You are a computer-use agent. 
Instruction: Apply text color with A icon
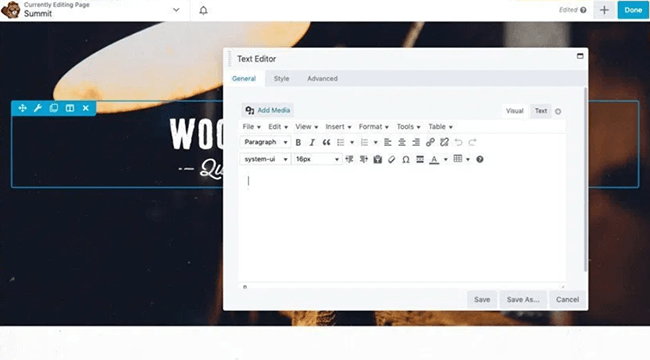tap(434, 159)
